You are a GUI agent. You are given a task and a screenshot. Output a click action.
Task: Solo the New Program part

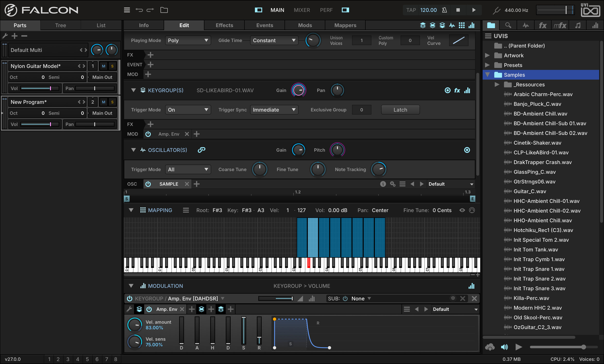coord(112,102)
